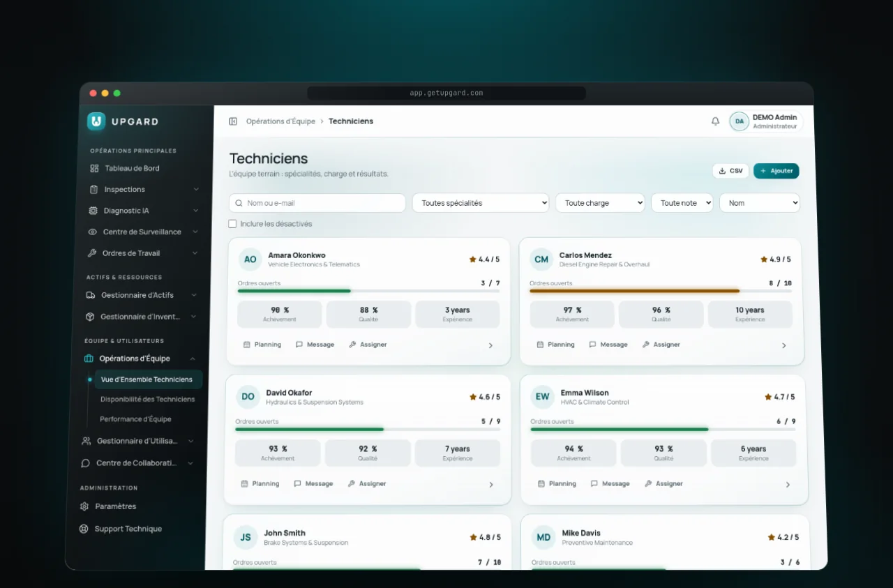Click the Ordres de Travail wrench icon

click(x=91, y=253)
